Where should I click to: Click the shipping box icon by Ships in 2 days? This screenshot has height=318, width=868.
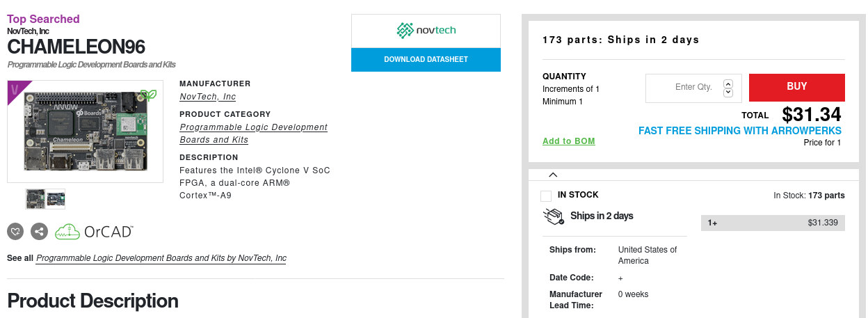[553, 216]
